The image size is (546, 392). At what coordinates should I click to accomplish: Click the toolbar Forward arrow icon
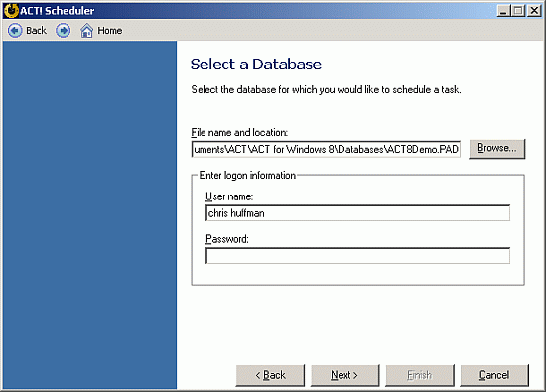[x=63, y=31]
